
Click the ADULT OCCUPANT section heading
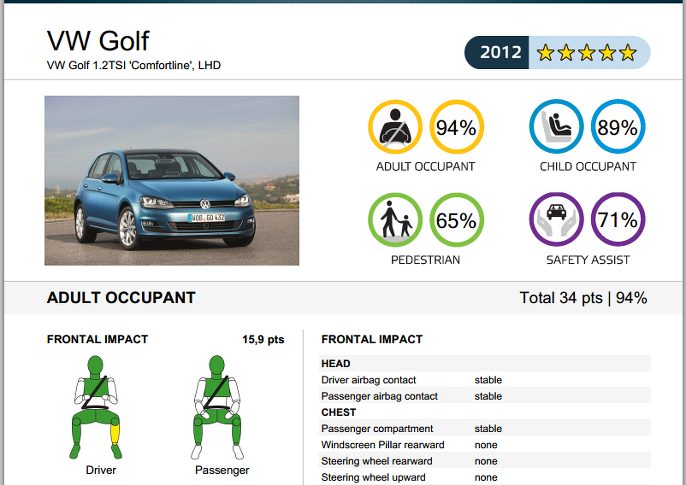click(121, 298)
